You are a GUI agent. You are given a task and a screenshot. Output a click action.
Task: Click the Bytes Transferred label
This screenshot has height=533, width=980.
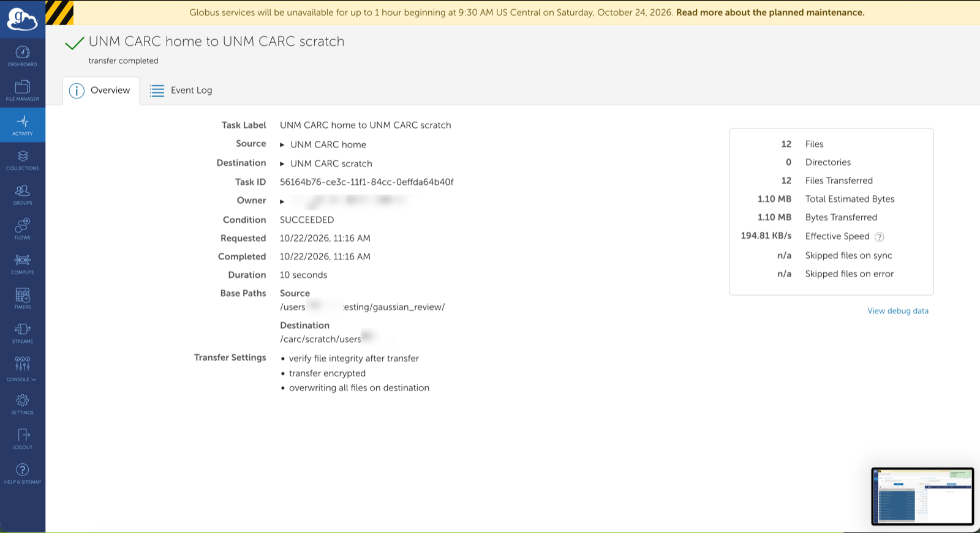point(841,217)
